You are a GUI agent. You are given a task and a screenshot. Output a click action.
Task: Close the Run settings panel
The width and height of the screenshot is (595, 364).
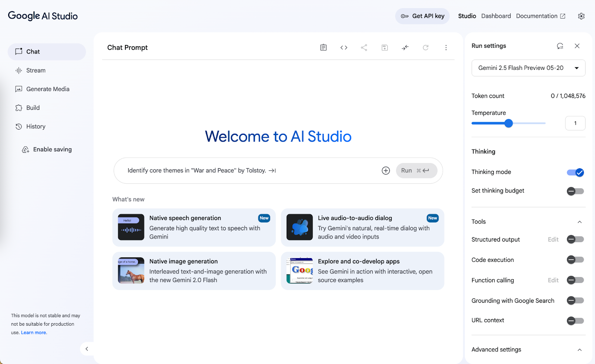(x=577, y=46)
